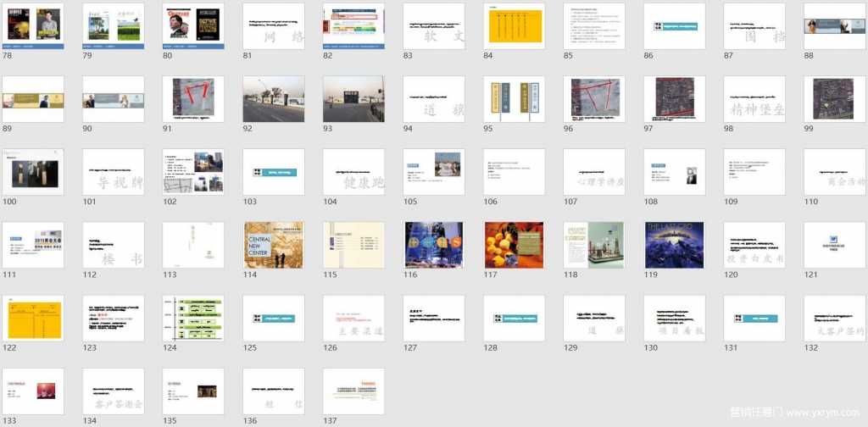Select slide 120 thumbnail
868x427 pixels.
click(754, 245)
